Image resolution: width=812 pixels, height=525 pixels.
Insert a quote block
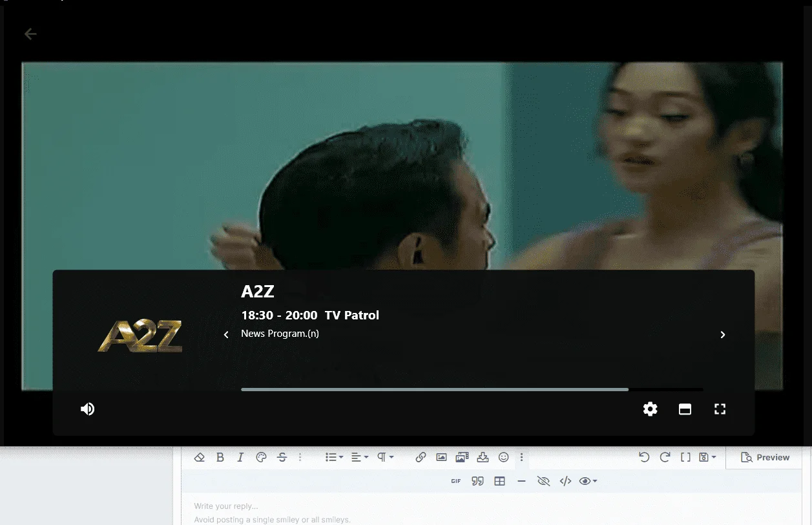pyautogui.click(x=477, y=481)
